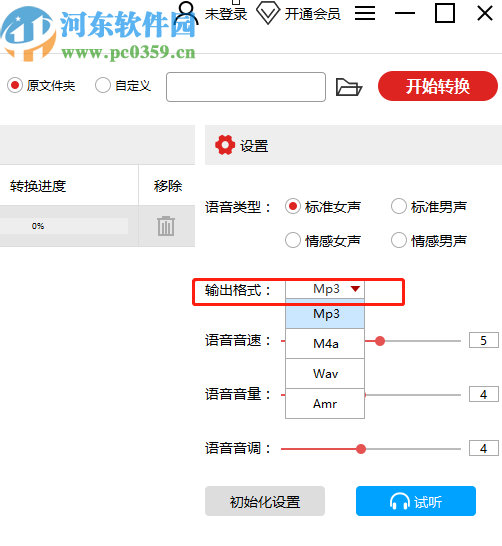Preview audio with 试听 button
The width and height of the screenshot is (502, 546).
(x=416, y=501)
